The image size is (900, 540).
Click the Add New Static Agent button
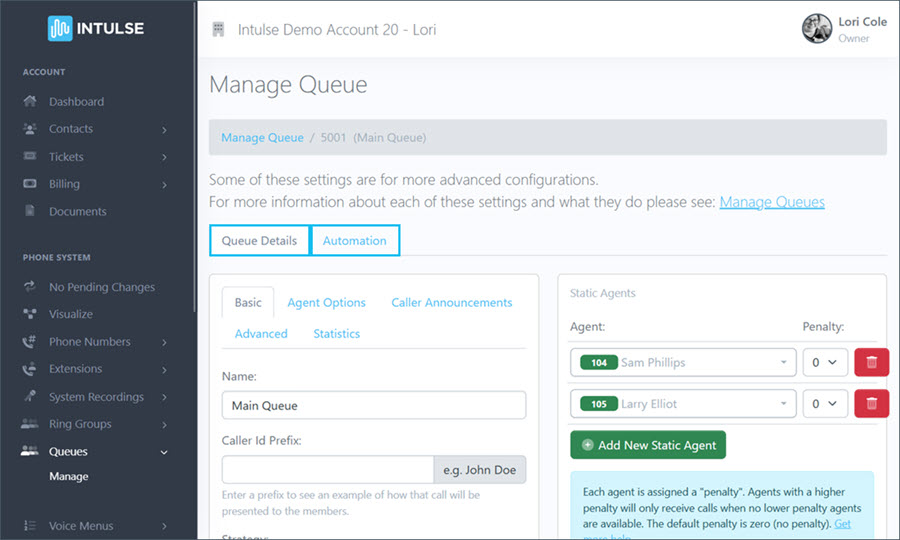(648, 445)
